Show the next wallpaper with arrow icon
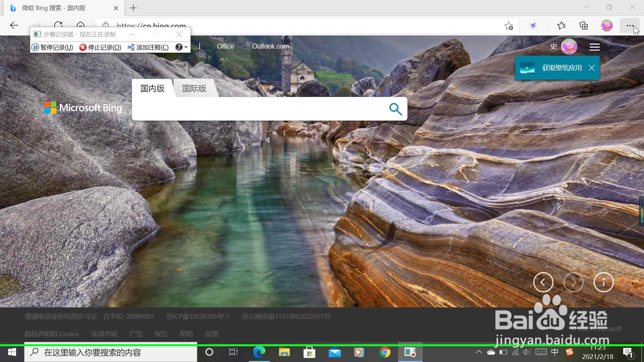Image resolution: width=644 pixels, height=362 pixels. click(574, 282)
